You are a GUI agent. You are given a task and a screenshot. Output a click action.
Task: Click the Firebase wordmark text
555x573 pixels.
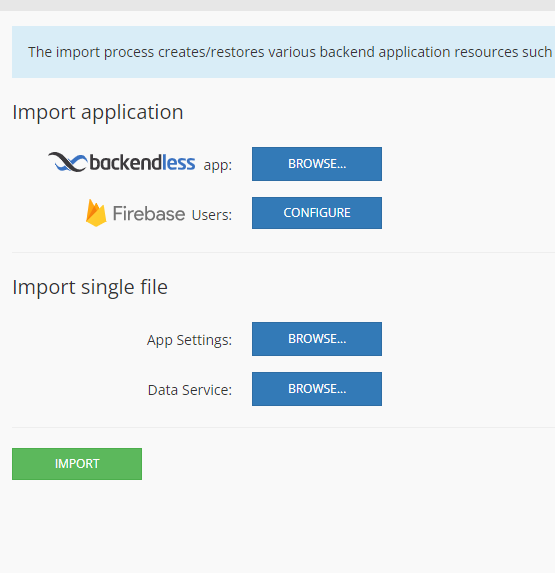149,213
